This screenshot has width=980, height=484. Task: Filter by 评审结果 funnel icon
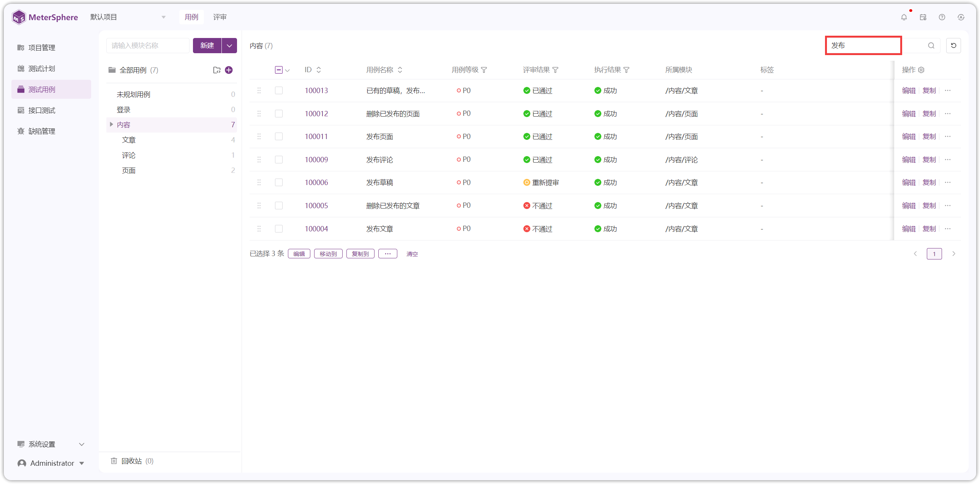point(555,70)
